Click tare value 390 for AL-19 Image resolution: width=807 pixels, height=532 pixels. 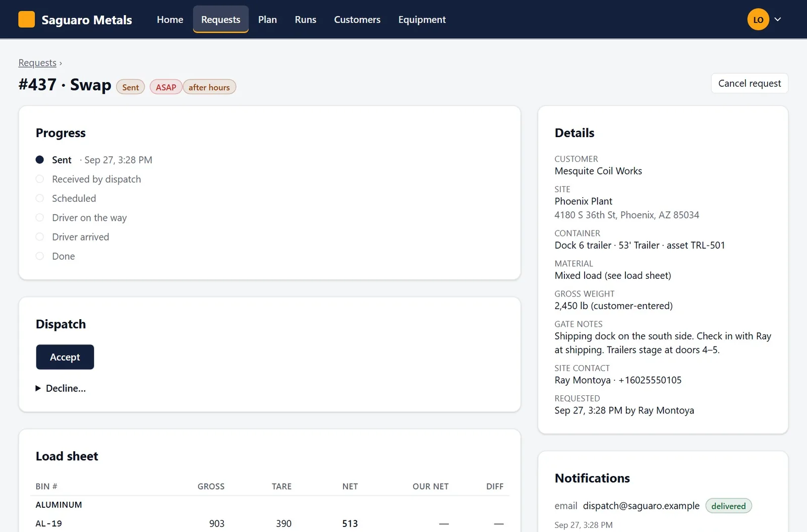(x=283, y=523)
